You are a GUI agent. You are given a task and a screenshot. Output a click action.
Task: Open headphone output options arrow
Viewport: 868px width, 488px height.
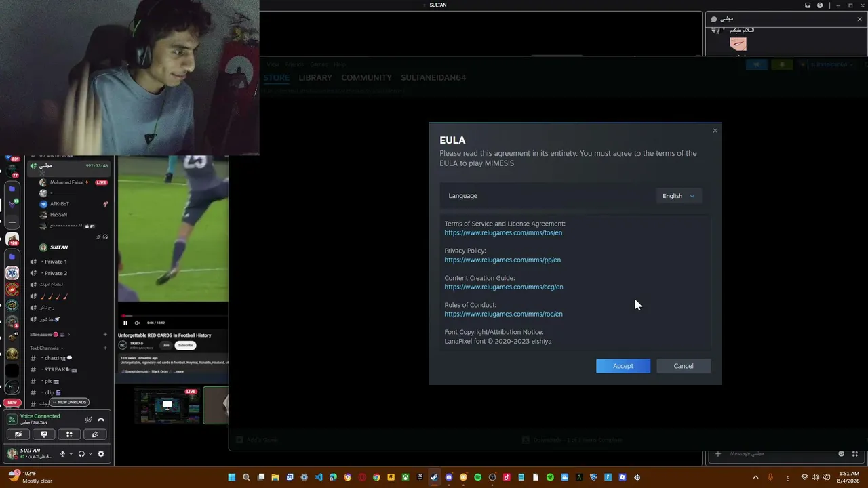tap(90, 454)
